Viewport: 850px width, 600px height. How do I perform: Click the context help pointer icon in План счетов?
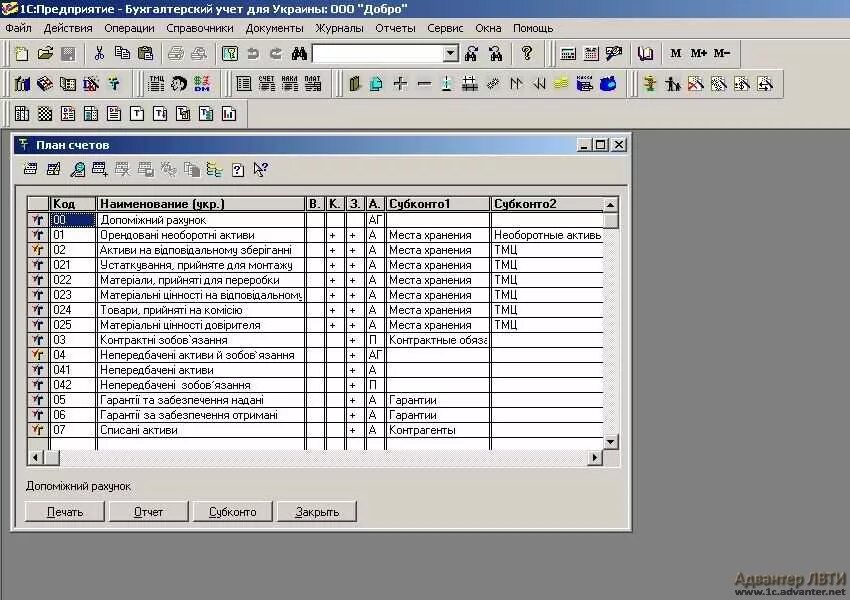pyautogui.click(x=261, y=170)
